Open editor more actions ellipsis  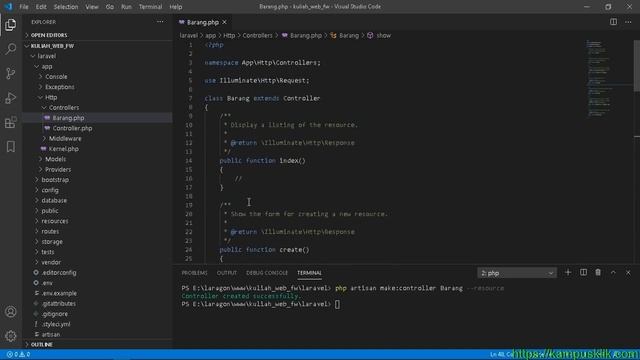pyautogui.click(x=628, y=22)
